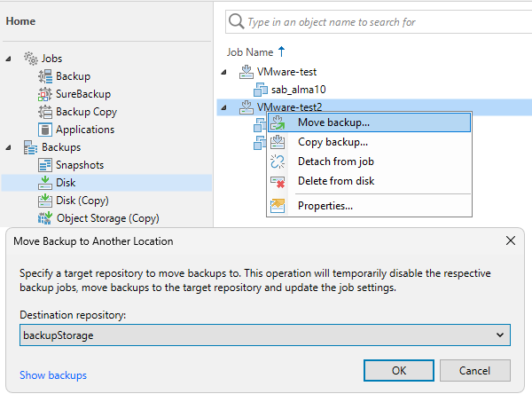This screenshot has width=532, height=394.
Task: Select Backup Copy in the tree
Action: [x=87, y=112]
